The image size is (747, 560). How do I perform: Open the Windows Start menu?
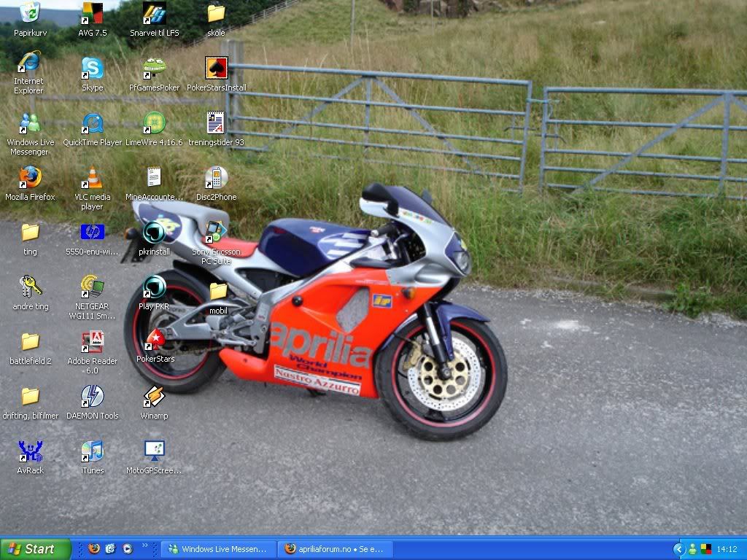tap(35, 549)
